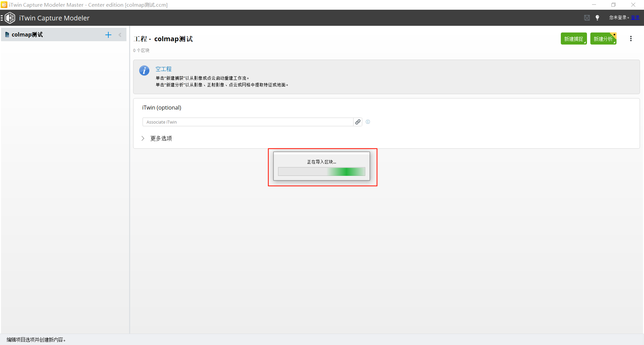
Task: Click the 登录 login link
Action: click(x=635, y=17)
